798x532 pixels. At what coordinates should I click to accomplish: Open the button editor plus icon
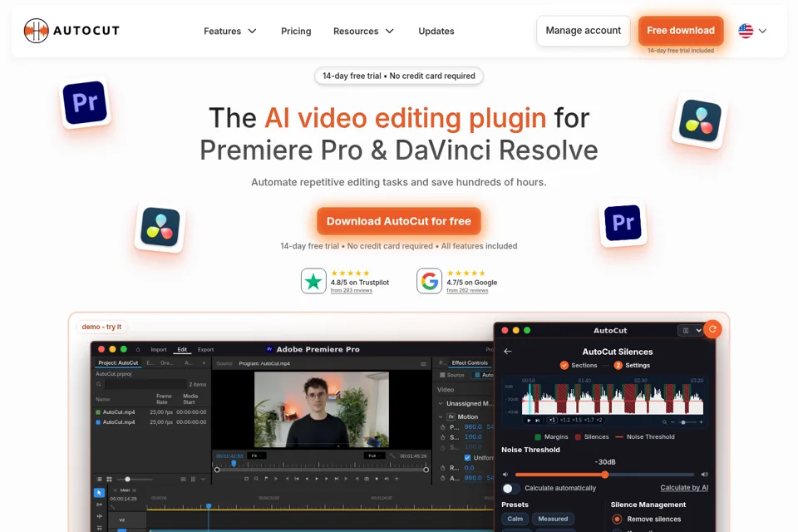pos(397,479)
